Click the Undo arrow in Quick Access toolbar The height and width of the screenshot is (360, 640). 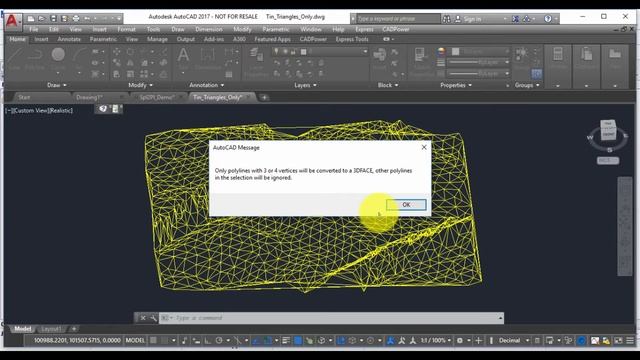87,18
